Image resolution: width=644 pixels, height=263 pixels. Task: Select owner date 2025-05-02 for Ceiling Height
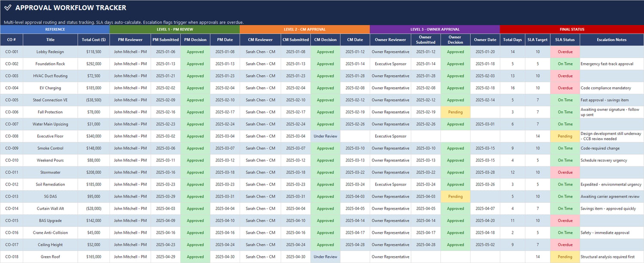(x=485, y=244)
